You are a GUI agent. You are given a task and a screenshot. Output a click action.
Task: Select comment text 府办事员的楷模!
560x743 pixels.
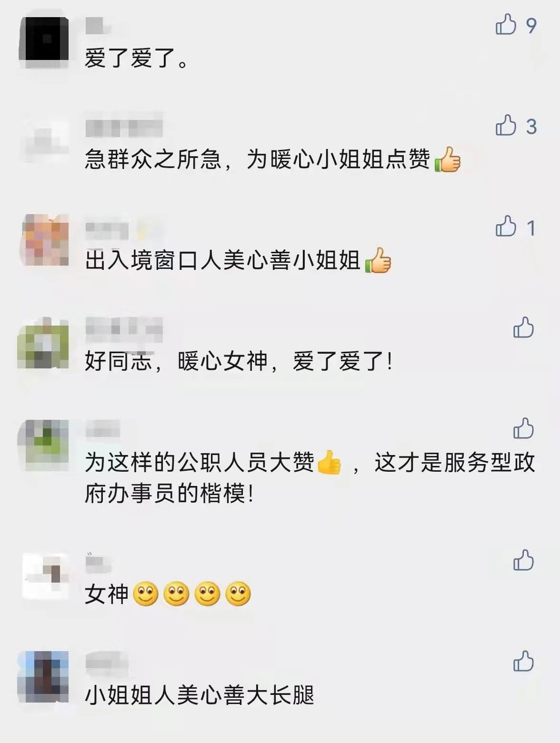170,494
